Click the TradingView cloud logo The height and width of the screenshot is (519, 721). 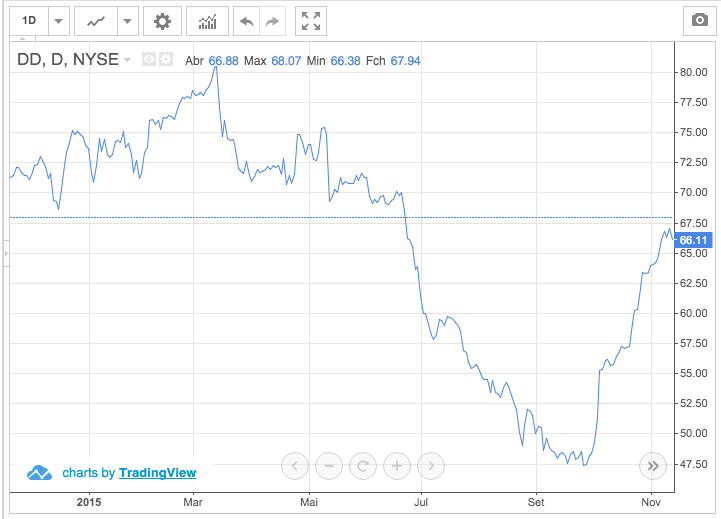tap(39, 473)
